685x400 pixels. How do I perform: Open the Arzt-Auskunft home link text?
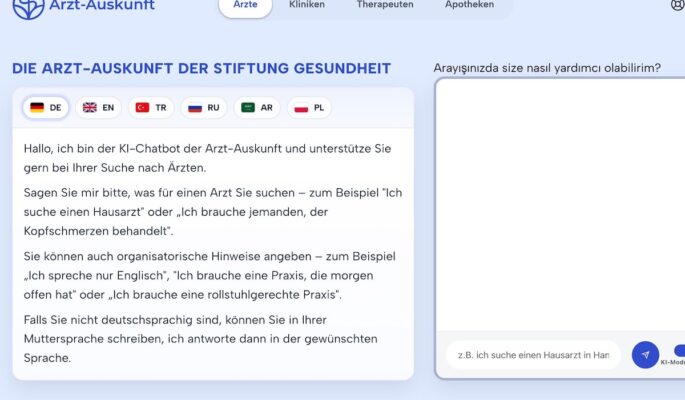click(x=102, y=5)
